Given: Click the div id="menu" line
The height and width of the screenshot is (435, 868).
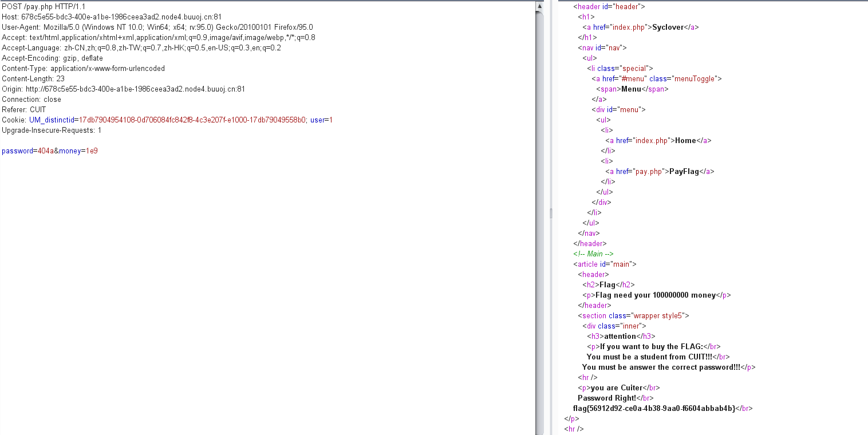Looking at the screenshot, I should 618,110.
